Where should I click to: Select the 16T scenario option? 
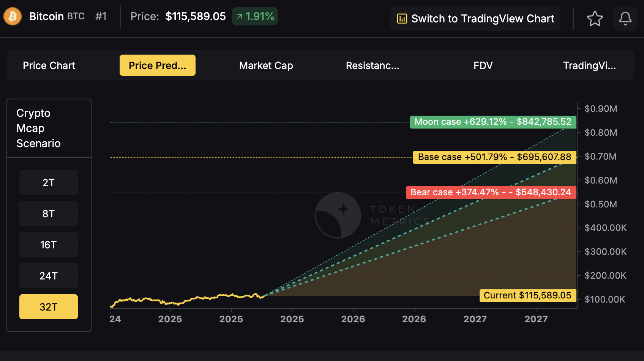(48, 245)
